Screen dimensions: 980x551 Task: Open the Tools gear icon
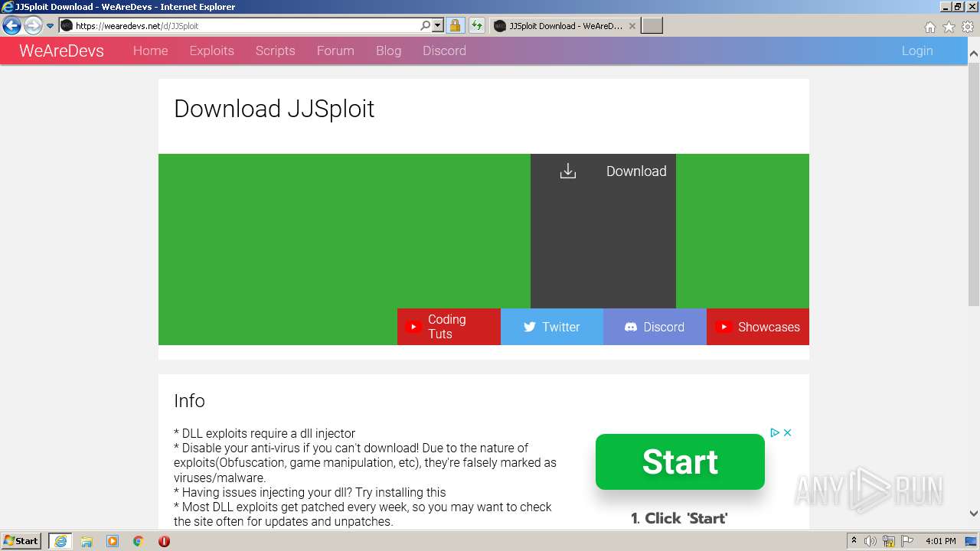tap(968, 27)
